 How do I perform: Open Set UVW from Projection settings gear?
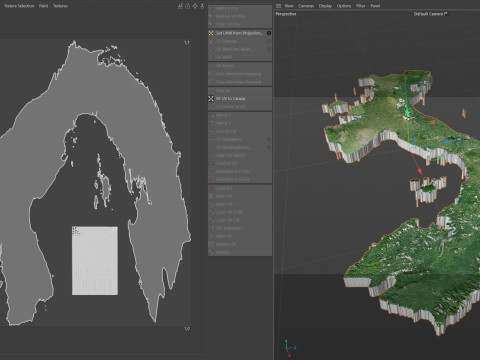pyautogui.click(x=269, y=33)
